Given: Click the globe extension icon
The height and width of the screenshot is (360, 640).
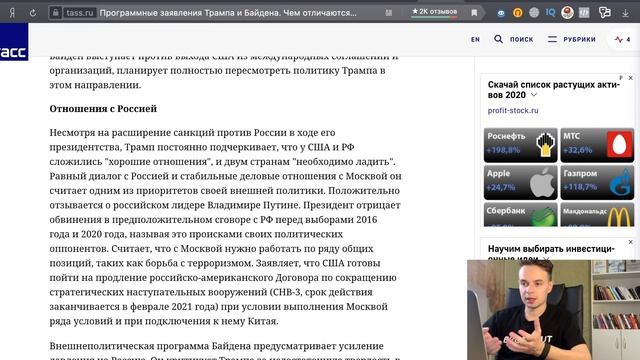Looking at the screenshot, I should click(534, 13).
